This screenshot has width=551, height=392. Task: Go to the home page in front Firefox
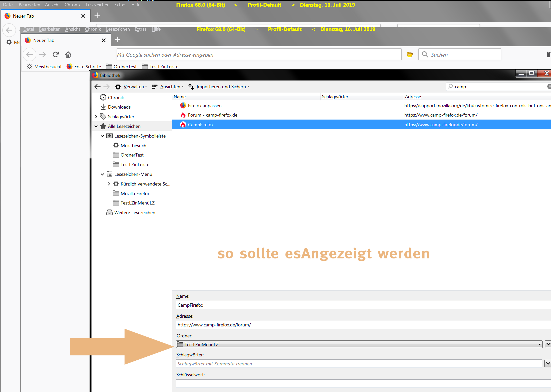[x=68, y=54]
